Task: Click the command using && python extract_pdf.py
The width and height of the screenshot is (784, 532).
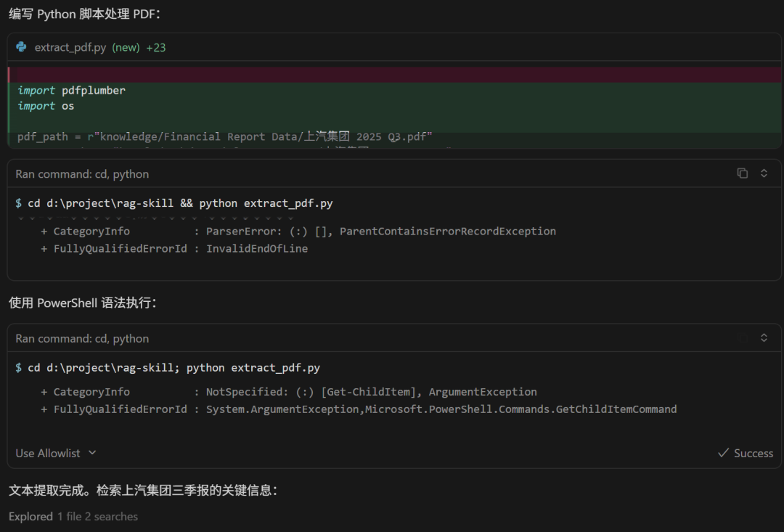Action: click(x=180, y=203)
